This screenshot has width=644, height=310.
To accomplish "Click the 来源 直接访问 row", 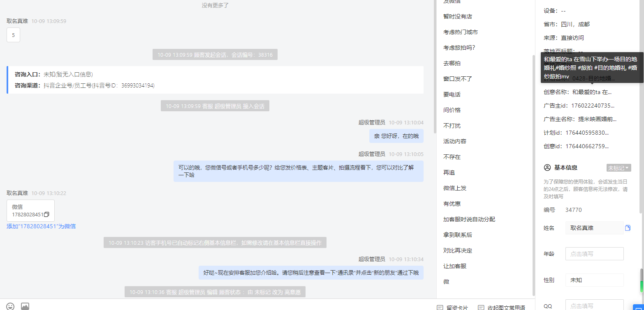I will [564, 38].
